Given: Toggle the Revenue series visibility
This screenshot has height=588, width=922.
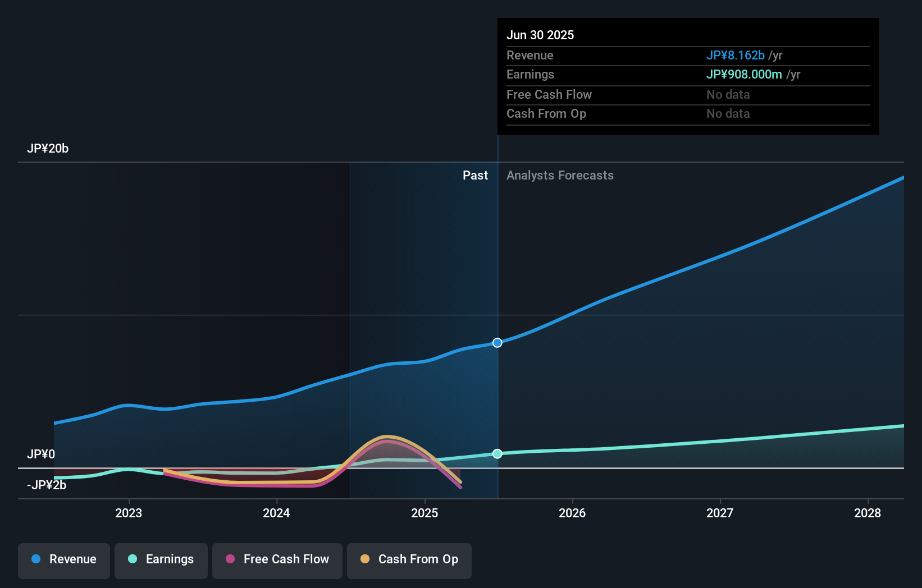Looking at the screenshot, I should coord(63,560).
